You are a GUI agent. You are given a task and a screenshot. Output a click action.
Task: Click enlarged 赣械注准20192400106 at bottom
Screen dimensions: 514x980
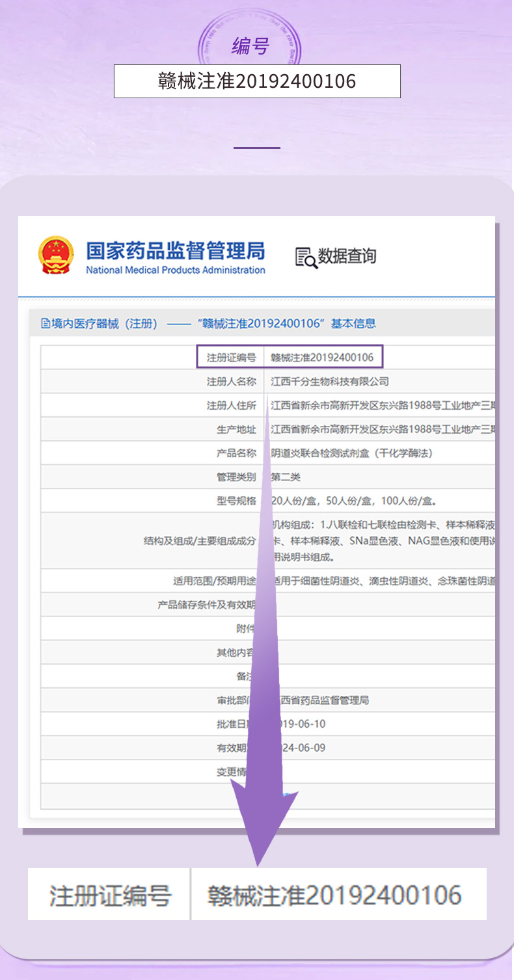coord(334,895)
